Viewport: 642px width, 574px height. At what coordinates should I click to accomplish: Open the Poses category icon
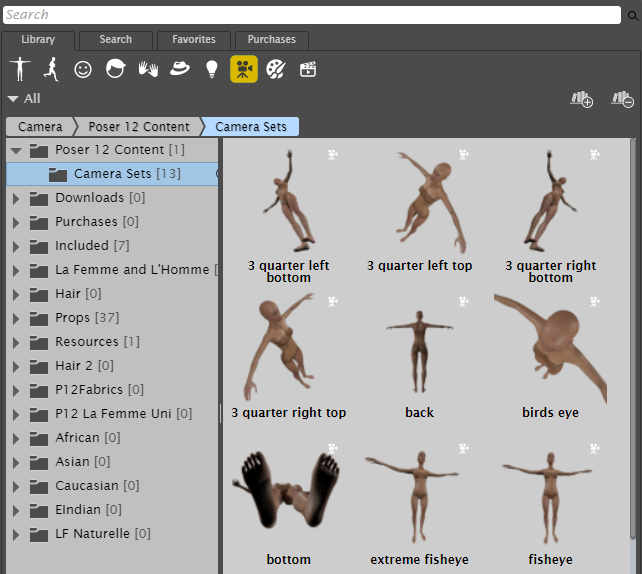50,69
